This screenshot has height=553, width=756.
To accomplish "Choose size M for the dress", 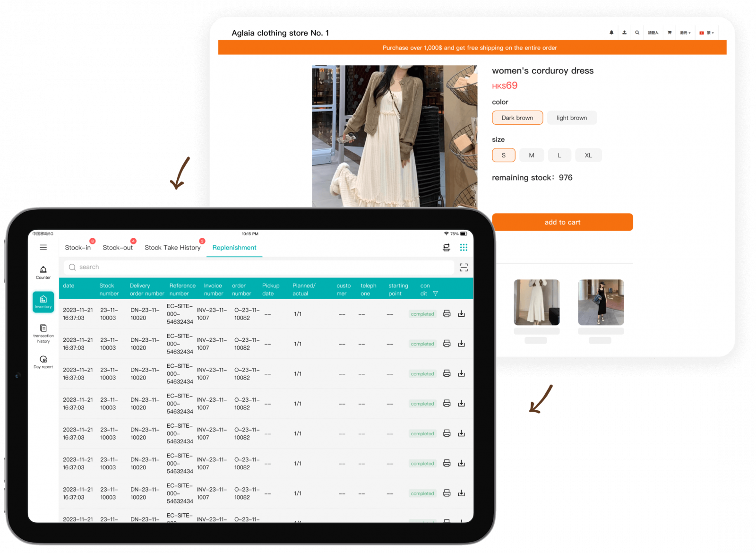I will tap(532, 155).
